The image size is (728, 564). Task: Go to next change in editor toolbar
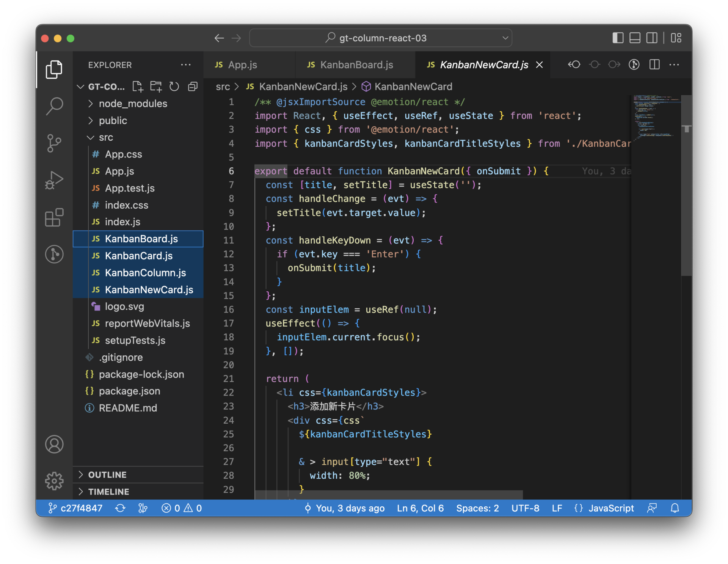click(x=614, y=64)
